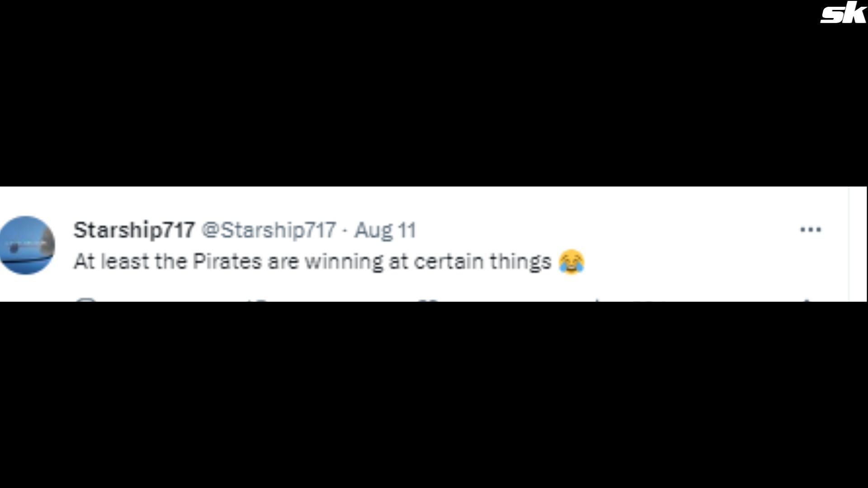
Task: Open the Aug 11 timestamp link
Action: 385,230
